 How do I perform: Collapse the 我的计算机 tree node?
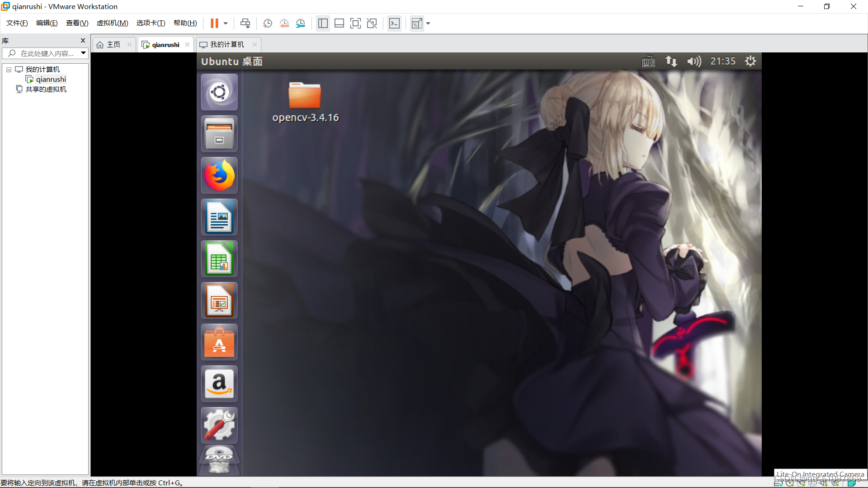pyautogui.click(x=9, y=70)
